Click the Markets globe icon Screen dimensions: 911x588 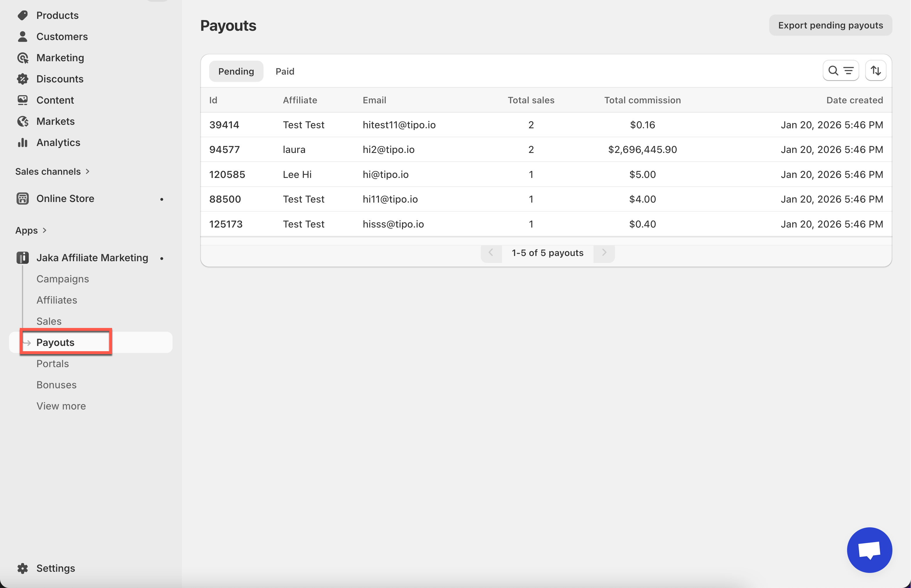[23, 121]
